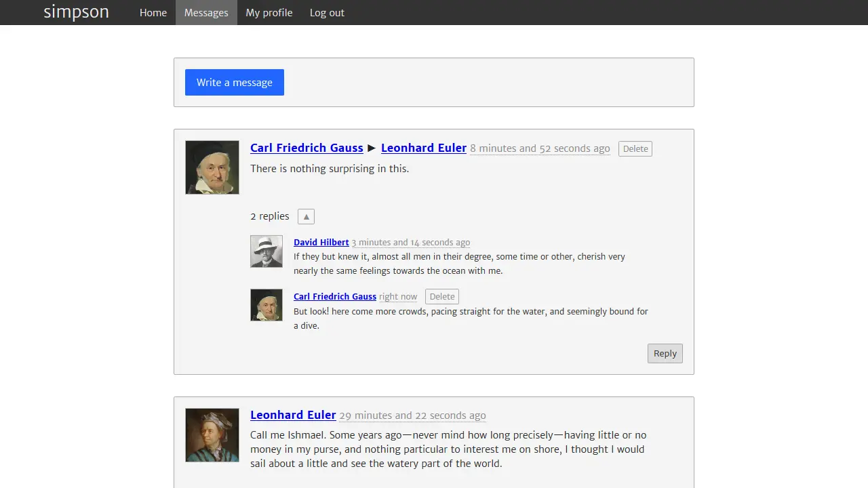This screenshot has width=868, height=488.
Task: Open David Hilbert's profile link
Action: tap(321, 242)
